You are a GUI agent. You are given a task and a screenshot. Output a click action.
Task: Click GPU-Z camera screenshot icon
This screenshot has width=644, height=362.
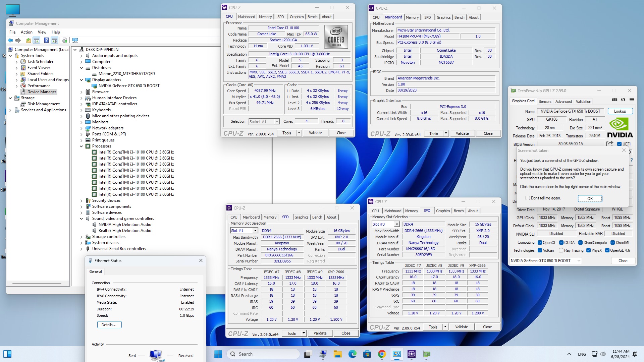click(614, 100)
